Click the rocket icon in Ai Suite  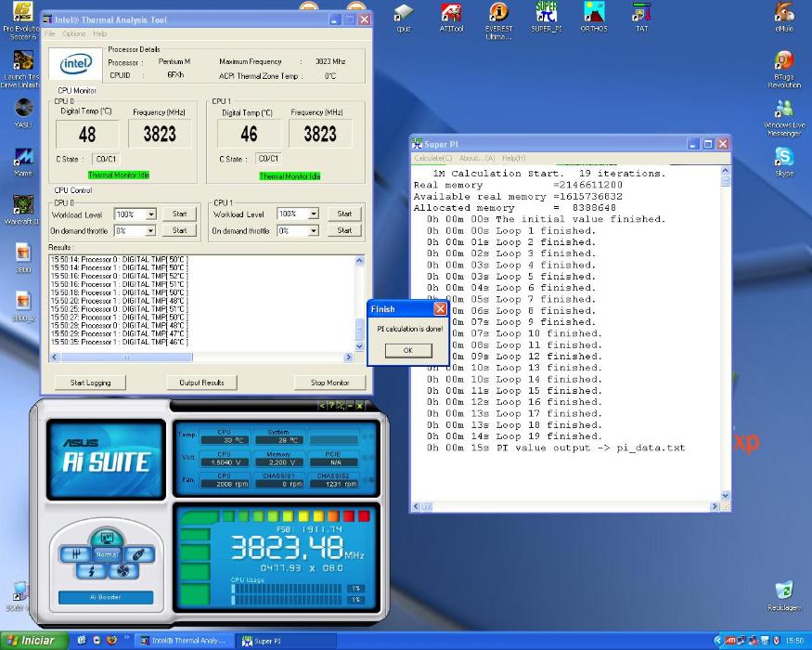tap(138, 554)
